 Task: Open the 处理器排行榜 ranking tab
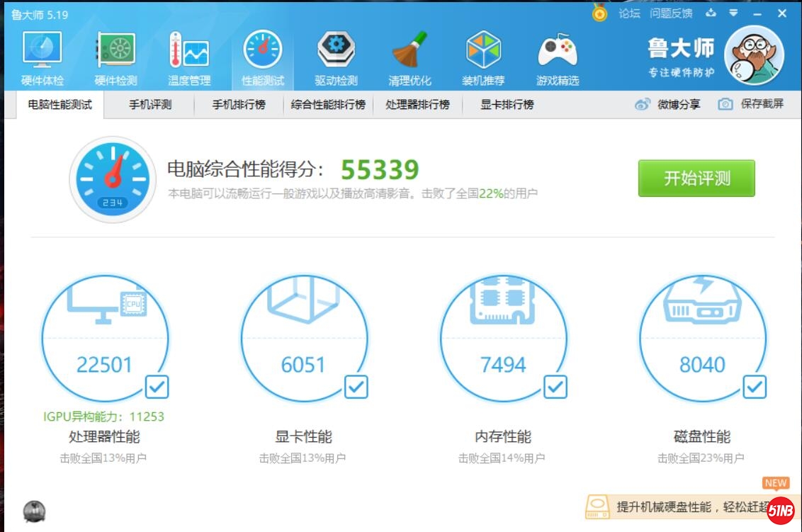pos(417,103)
